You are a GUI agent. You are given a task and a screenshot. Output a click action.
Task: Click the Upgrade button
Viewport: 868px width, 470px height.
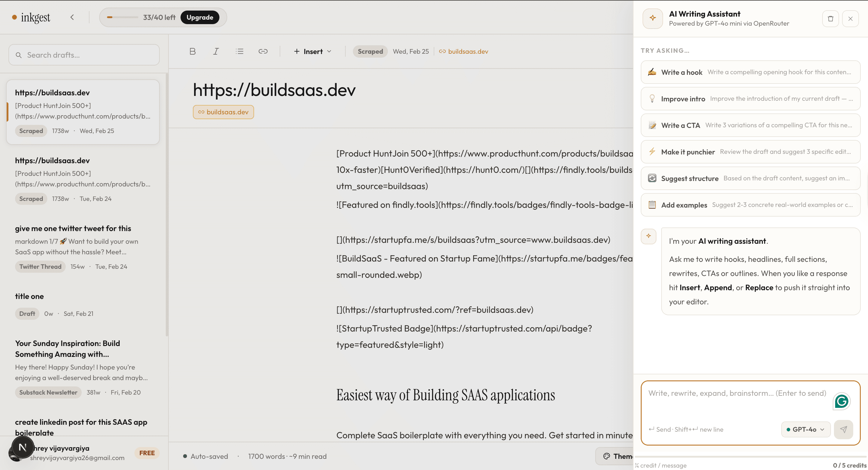(200, 17)
